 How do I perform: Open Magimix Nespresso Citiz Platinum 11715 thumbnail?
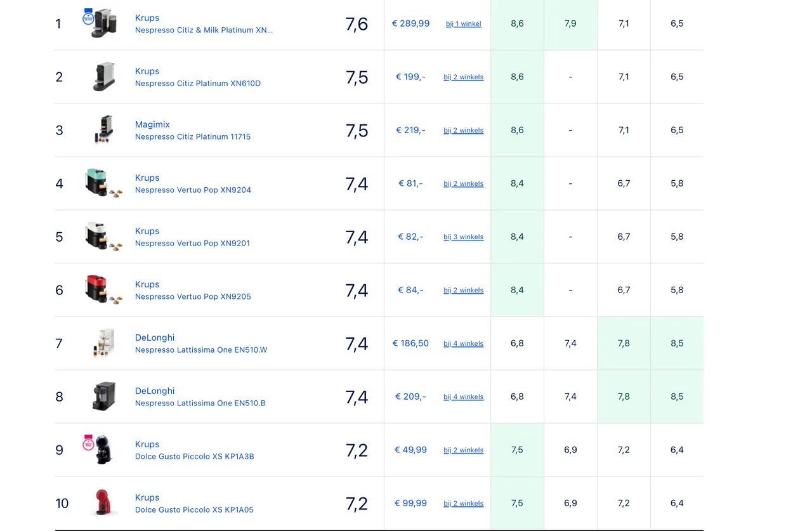(104, 131)
